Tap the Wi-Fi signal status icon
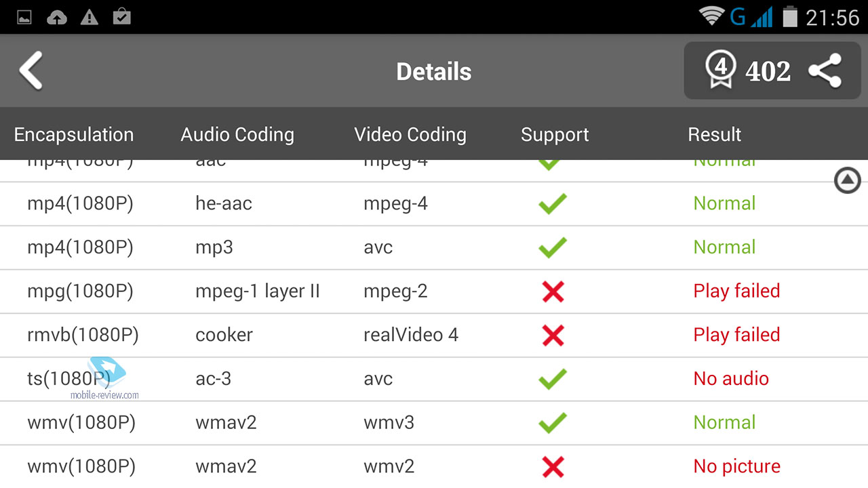Viewport: 868px width, 488px height. [712, 16]
